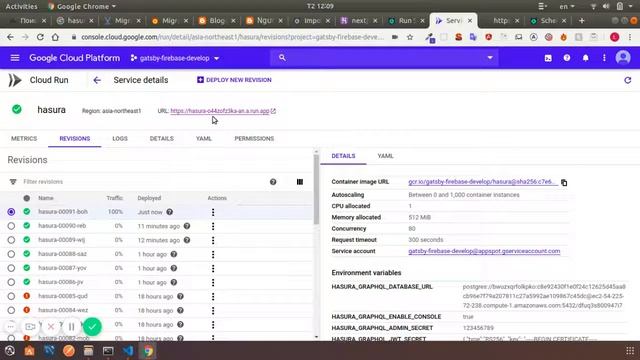This screenshot has height=360, width=640.
Task: Open the revision panel Details tab
Action: coord(343,156)
